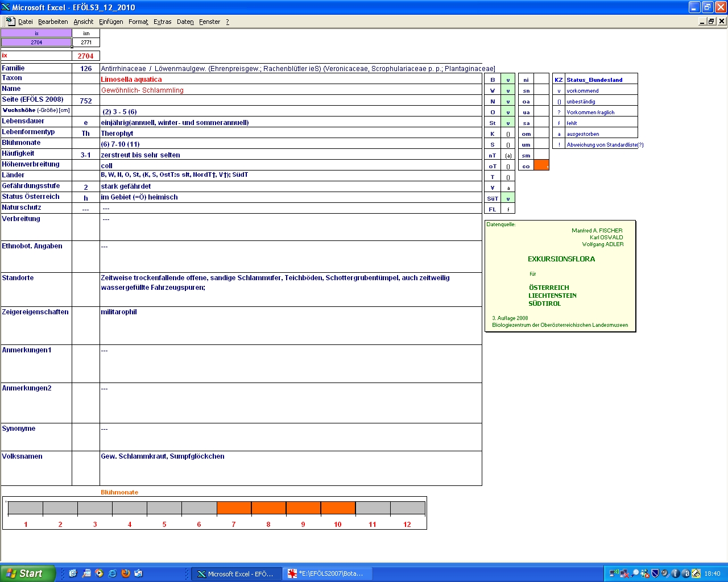Select the purple cell containing 2704
This screenshot has width=728, height=582.
point(36,42)
